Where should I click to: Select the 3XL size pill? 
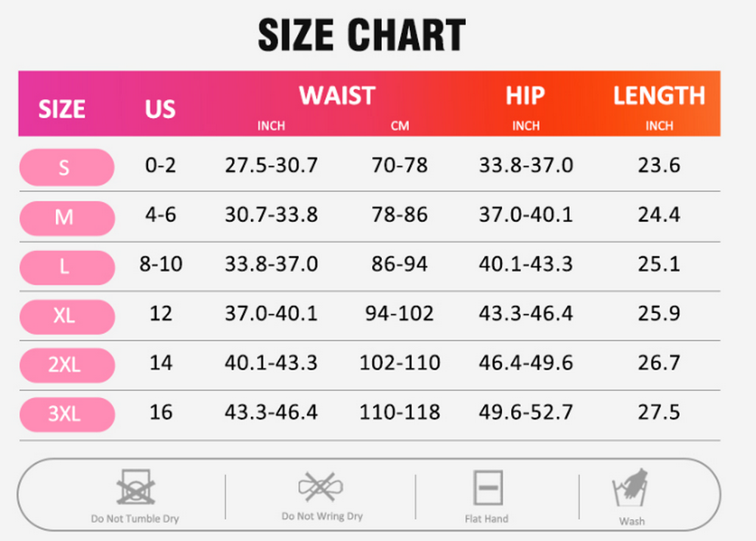[x=67, y=414]
